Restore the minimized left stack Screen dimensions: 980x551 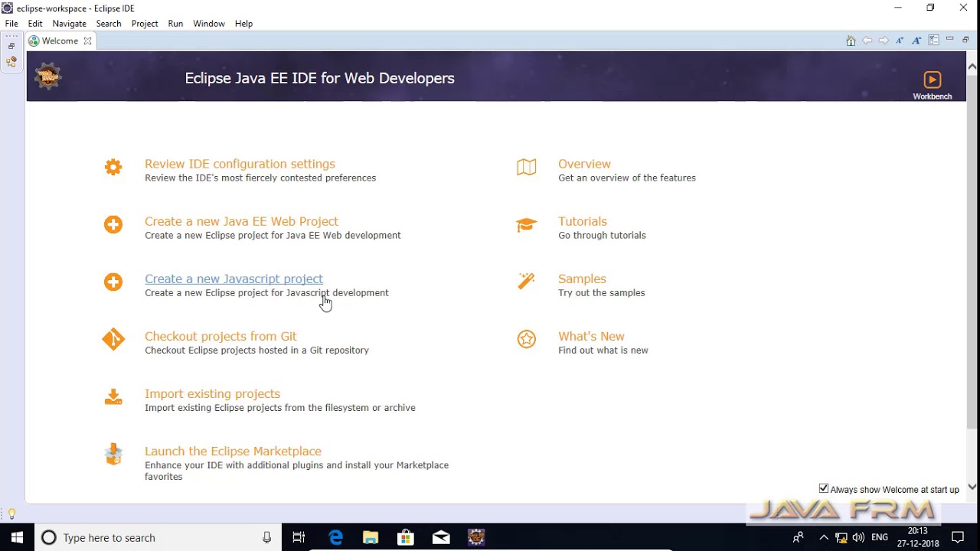click(x=11, y=46)
